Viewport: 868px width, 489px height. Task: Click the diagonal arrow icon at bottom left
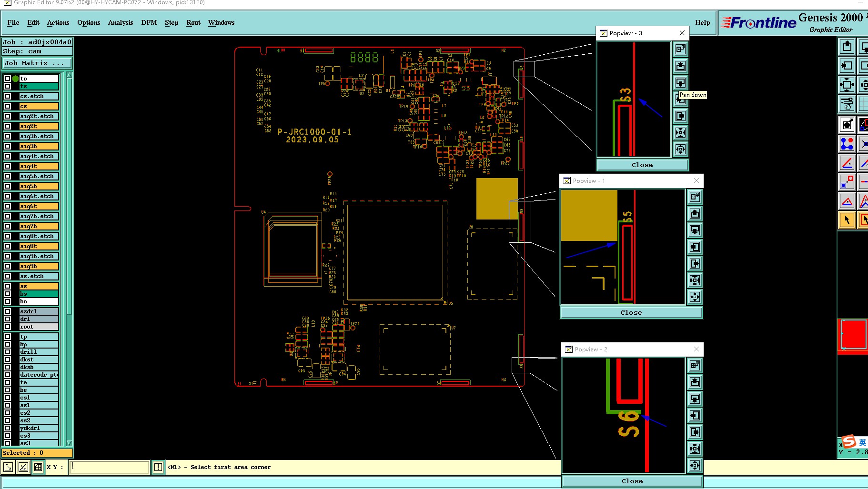[8, 467]
